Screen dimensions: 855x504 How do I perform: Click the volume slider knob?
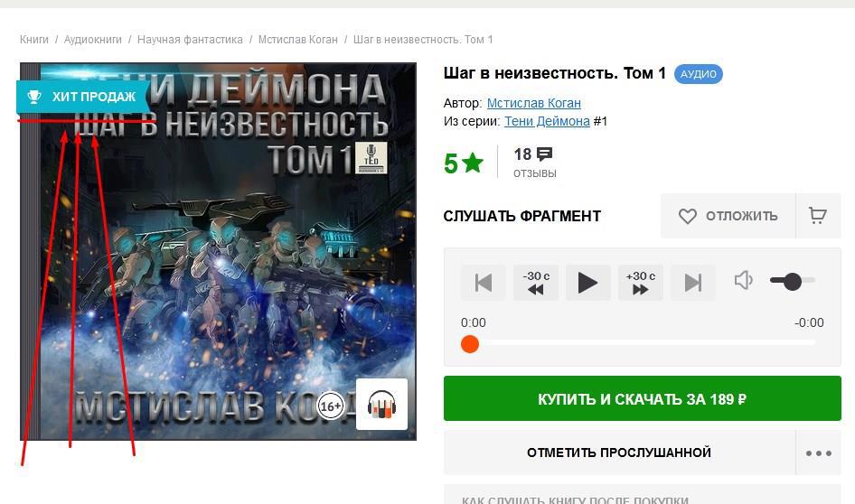click(x=792, y=281)
